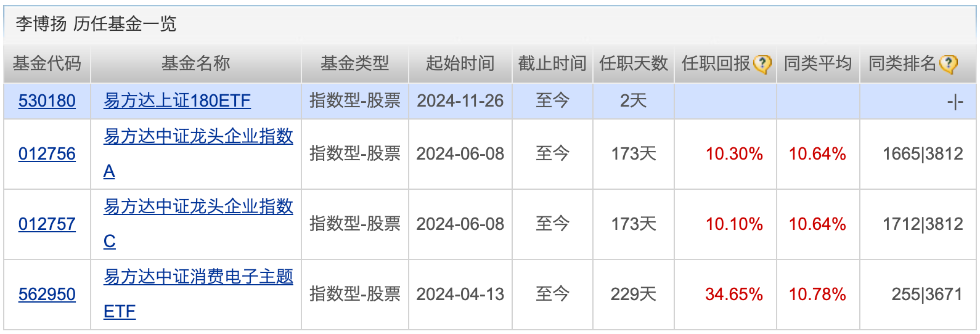This screenshot has width=980, height=334.
Task: Open fund code 012757 link
Action: [47, 224]
